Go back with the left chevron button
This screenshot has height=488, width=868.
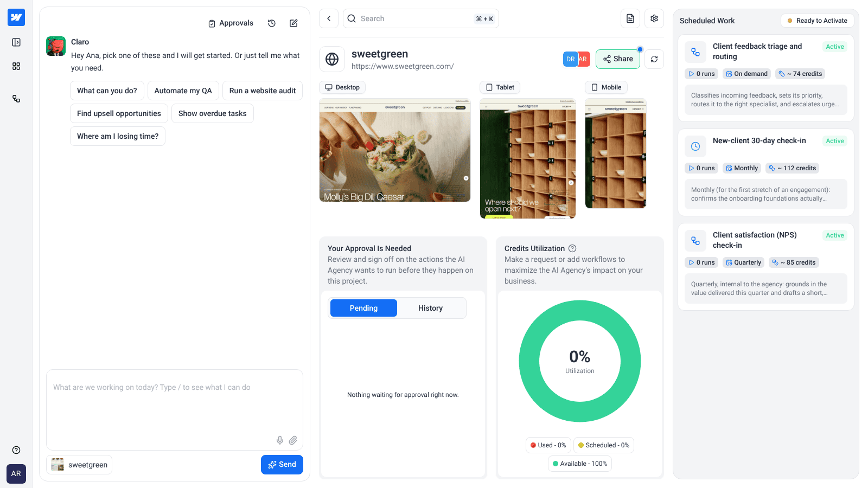tap(329, 18)
